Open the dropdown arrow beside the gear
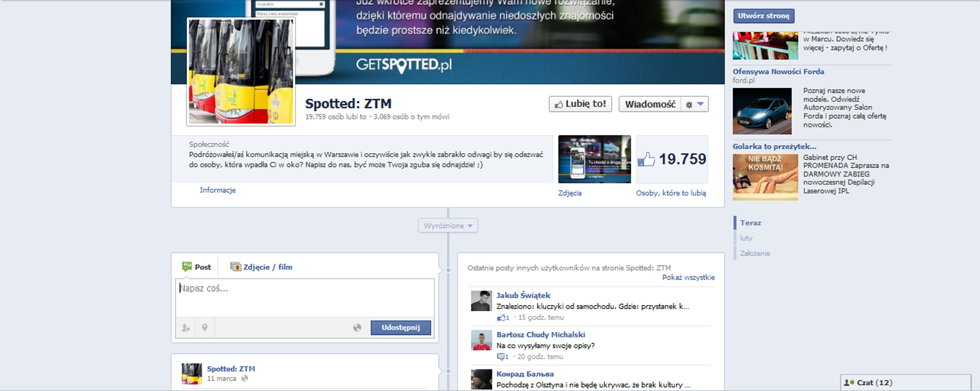This screenshot has height=391, width=980. [x=700, y=104]
